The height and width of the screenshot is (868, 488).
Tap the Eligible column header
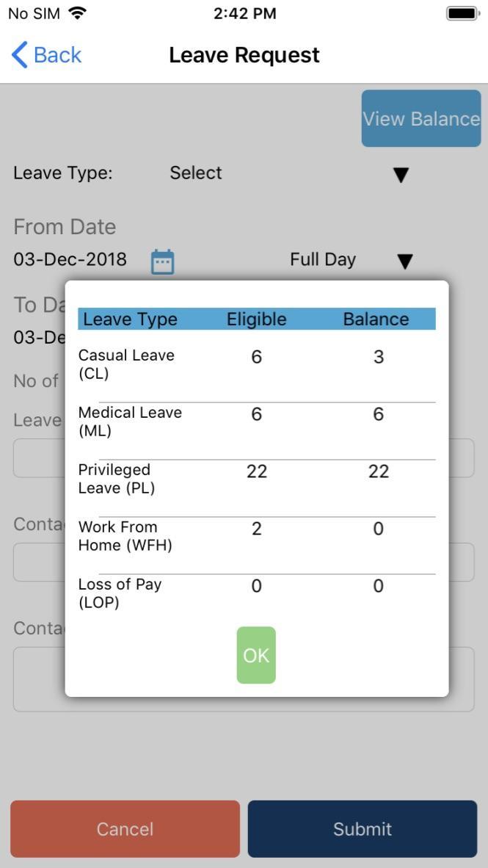257,319
